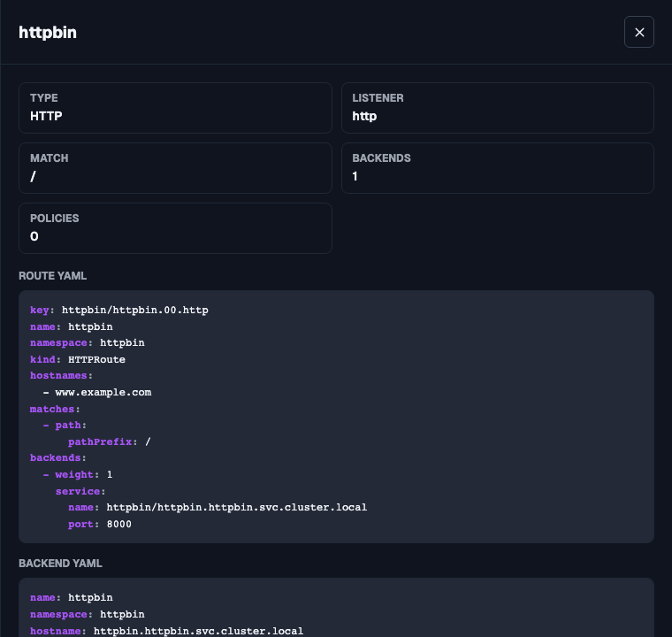Viewport: 672px width, 637px height.
Task: Click the path key under matches
Action: click(68, 425)
